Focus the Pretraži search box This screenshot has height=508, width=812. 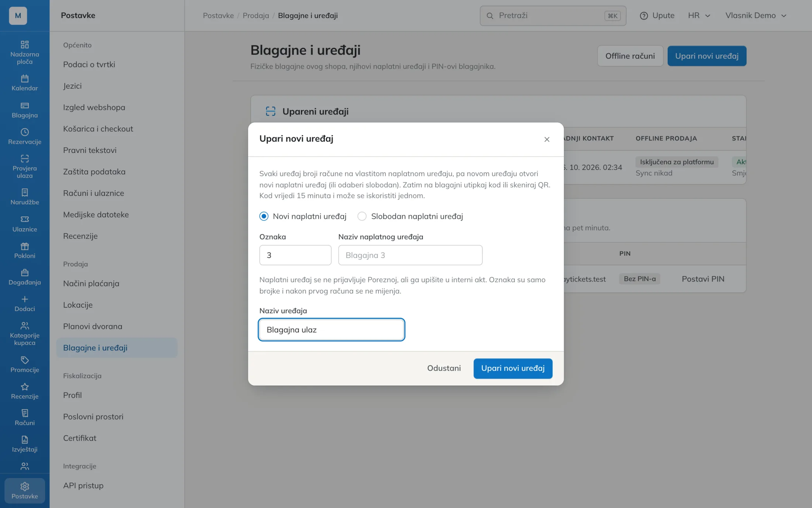[x=553, y=16]
